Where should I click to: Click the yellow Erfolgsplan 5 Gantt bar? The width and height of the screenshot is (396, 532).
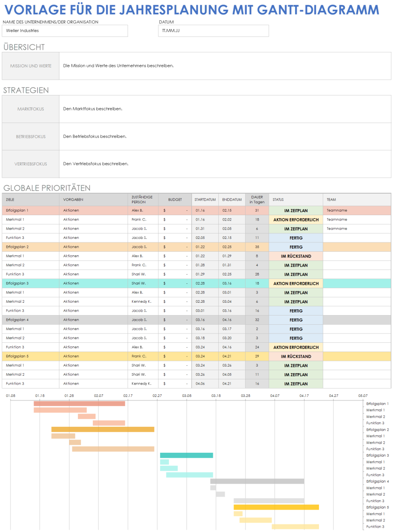point(276,507)
